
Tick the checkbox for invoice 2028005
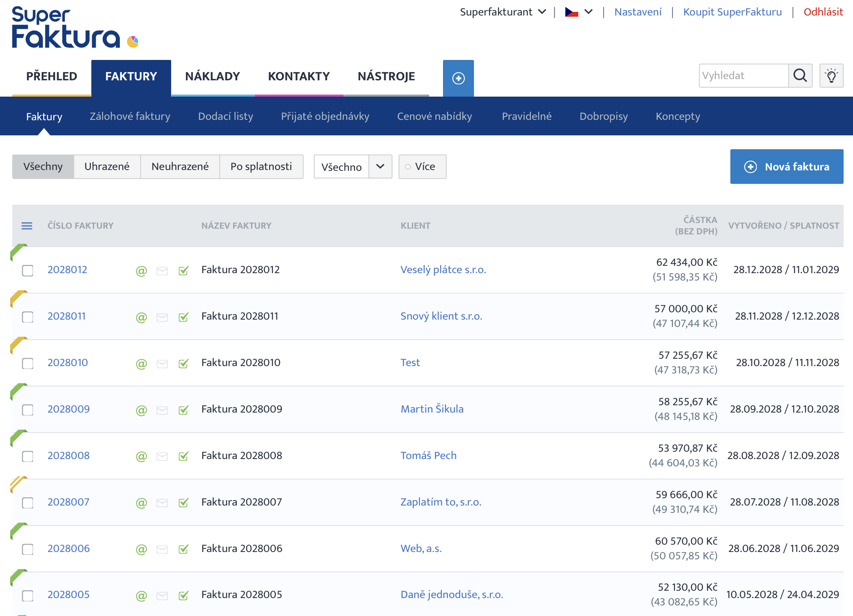[x=28, y=596]
